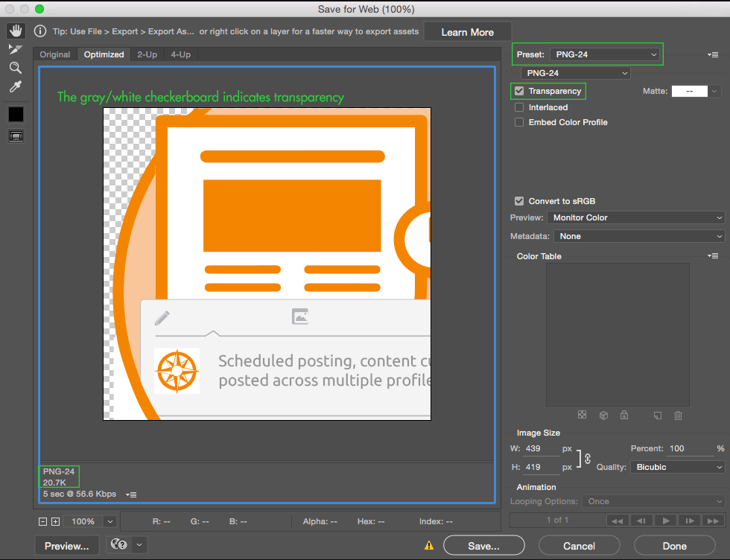
Task: Open the eyedropper color swatch
Action: point(16,114)
